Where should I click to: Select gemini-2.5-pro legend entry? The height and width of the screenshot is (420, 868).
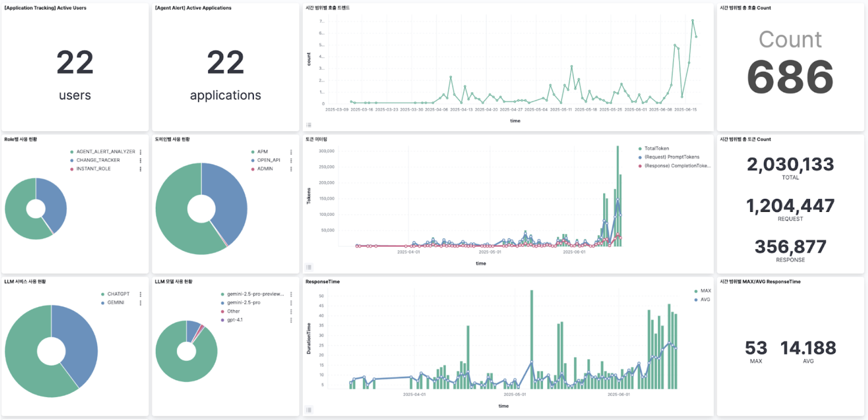(x=243, y=303)
